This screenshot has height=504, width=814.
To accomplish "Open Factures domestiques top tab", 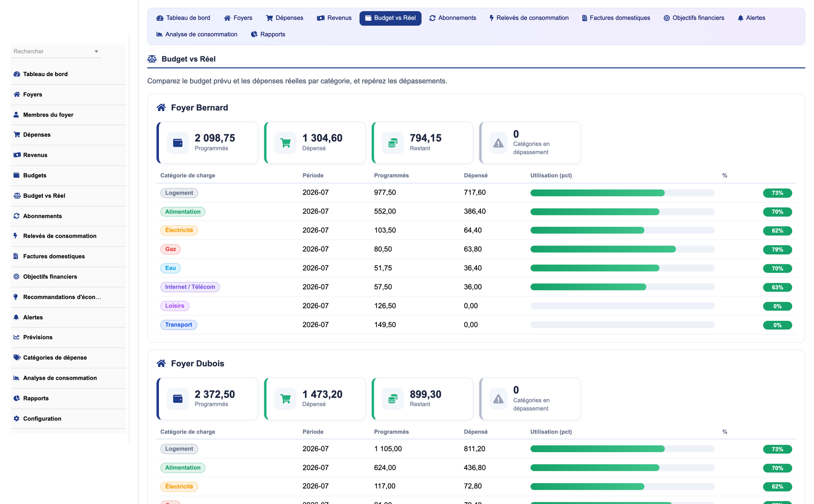I will pos(616,18).
